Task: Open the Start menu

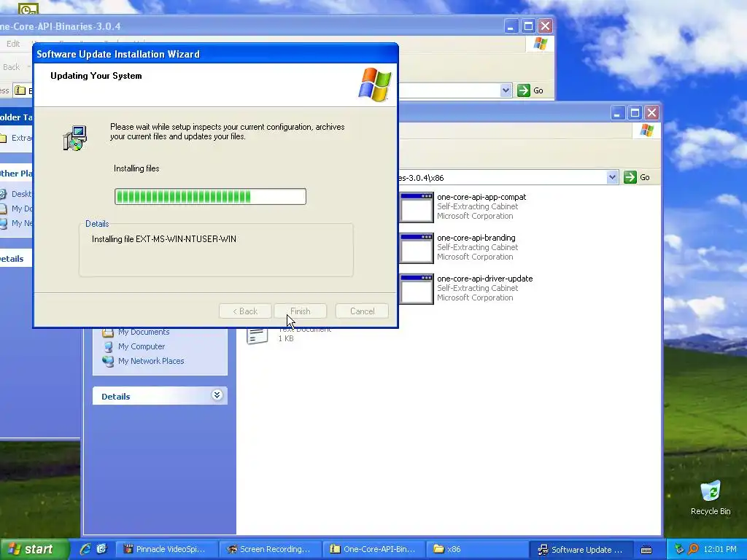Action: [x=34, y=549]
